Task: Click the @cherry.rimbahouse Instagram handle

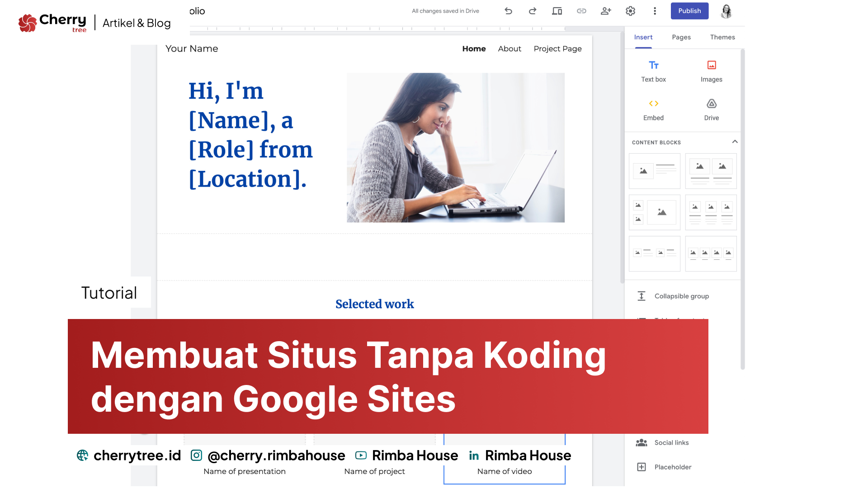Action: (x=276, y=455)
